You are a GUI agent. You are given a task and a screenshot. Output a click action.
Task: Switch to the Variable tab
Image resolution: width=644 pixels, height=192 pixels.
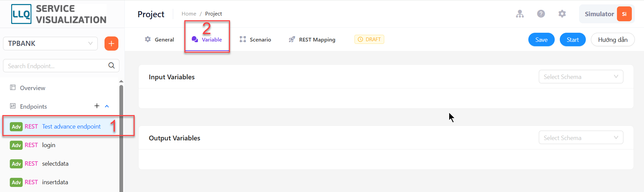coord(207,39)
